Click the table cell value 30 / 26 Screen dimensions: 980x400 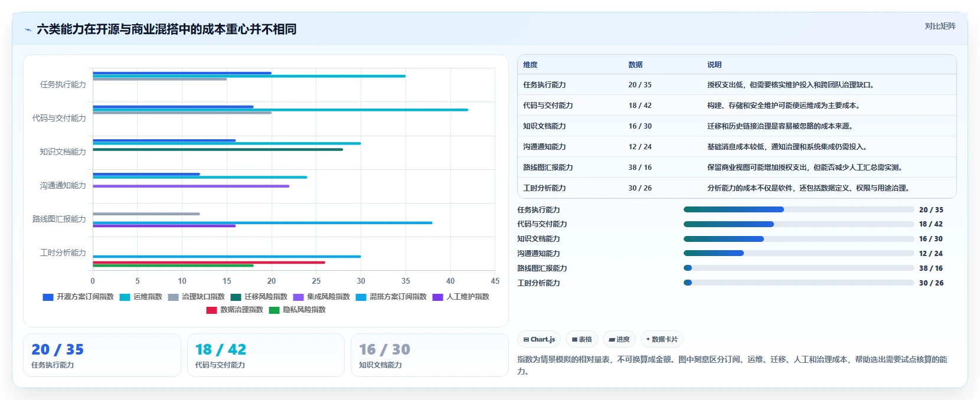coord(640,188)
